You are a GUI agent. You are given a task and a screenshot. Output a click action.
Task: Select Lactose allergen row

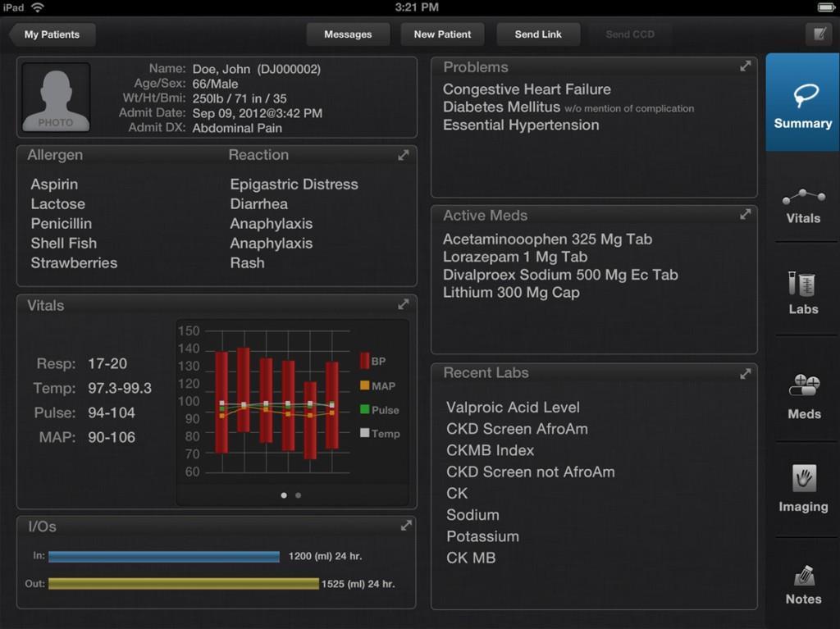point(58,204)
